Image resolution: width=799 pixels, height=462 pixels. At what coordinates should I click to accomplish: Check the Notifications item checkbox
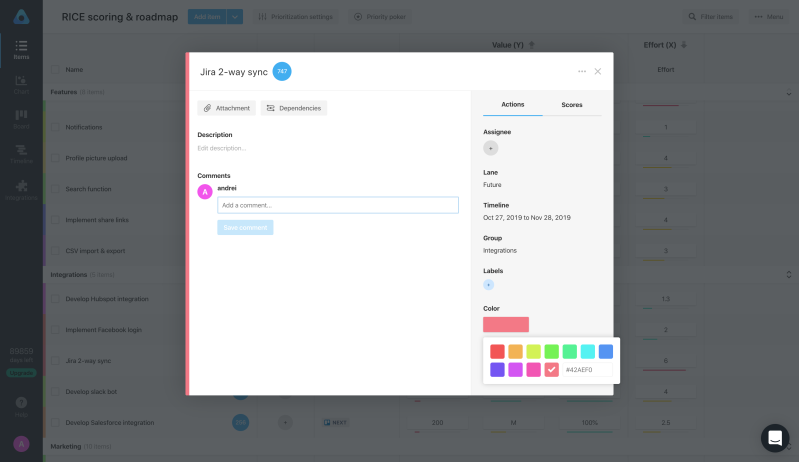(55, 127)
